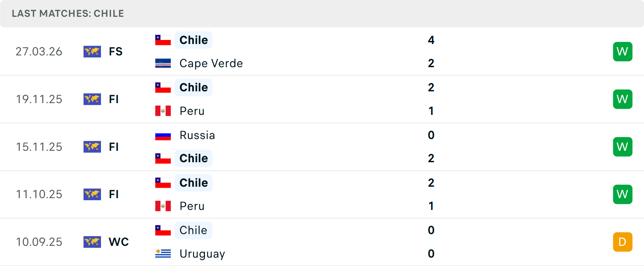Toggle the W result badge for Russia vs Chile
Screen dimensions: 644x266
[623, 146]
